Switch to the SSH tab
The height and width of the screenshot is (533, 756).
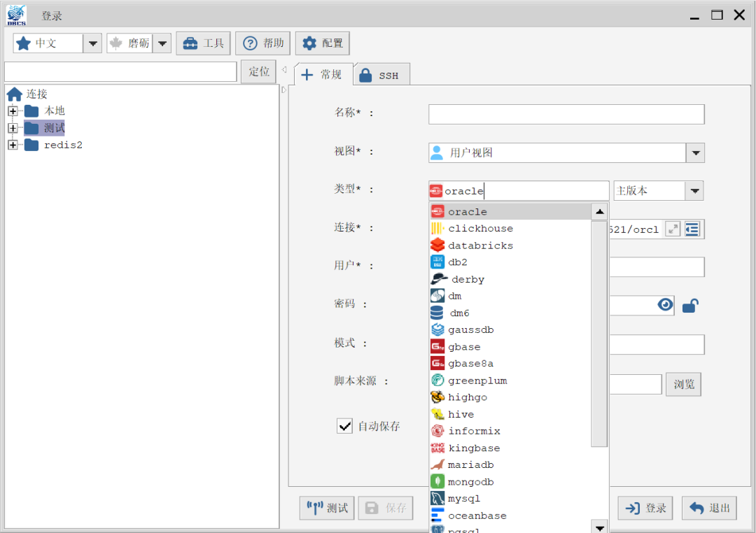(382, 75)
